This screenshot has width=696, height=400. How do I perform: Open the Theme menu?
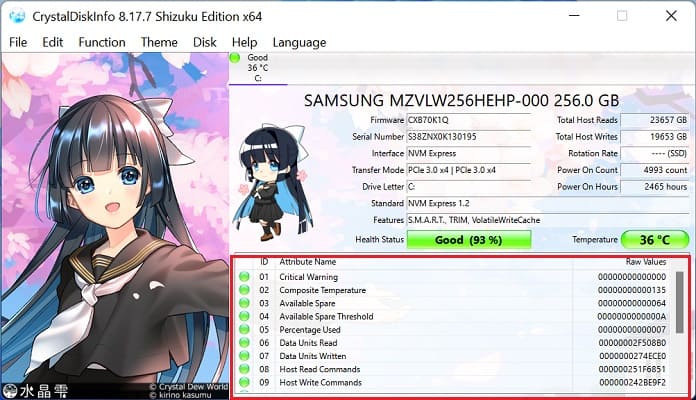[x=159, y=42]
